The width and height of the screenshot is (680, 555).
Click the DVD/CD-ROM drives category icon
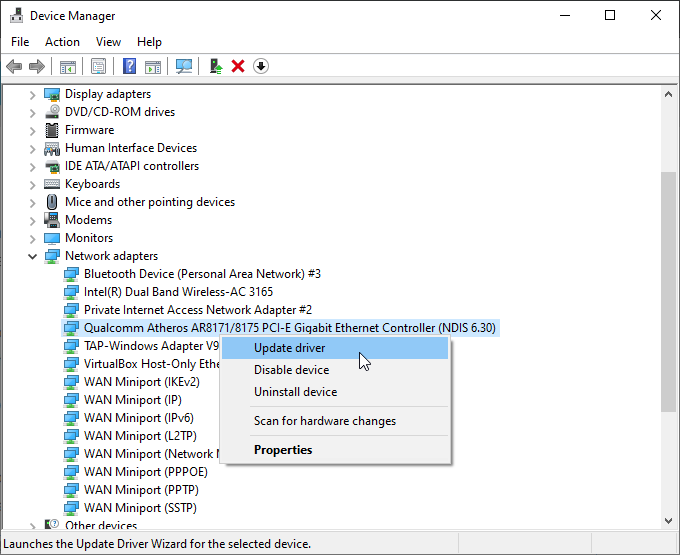tap(52, 112)
